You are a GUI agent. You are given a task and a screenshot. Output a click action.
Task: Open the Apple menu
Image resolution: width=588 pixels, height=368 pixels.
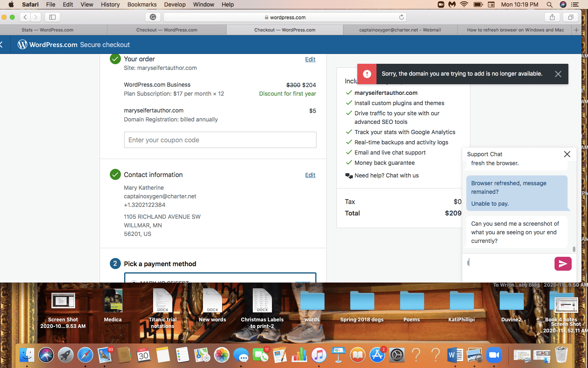click(11, 4)
